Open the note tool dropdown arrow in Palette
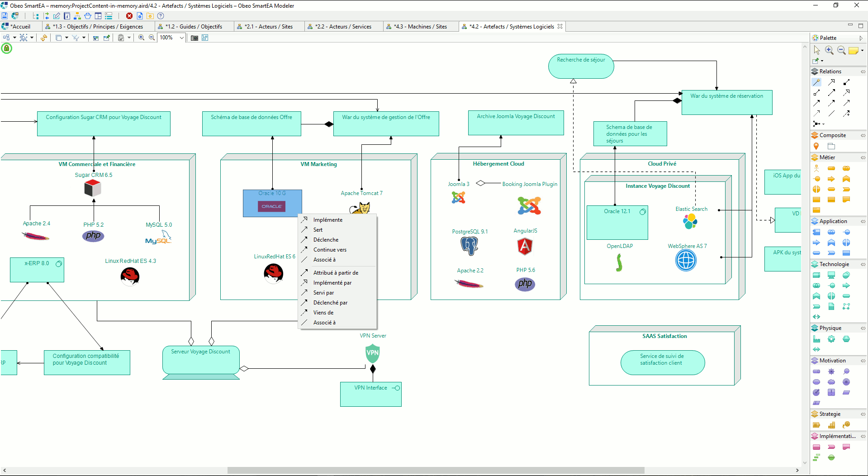The image size is (868, 476). tap(862, 50)
